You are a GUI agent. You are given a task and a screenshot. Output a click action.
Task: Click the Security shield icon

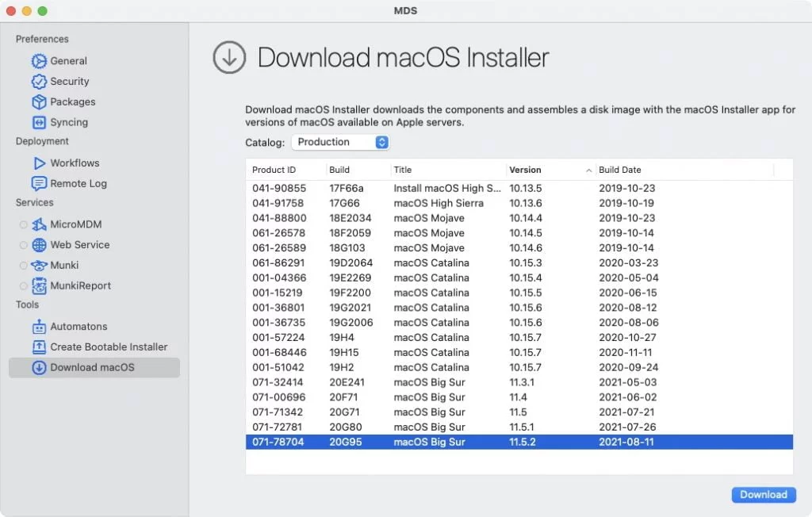pyautogui.click(x=39, y=82)
